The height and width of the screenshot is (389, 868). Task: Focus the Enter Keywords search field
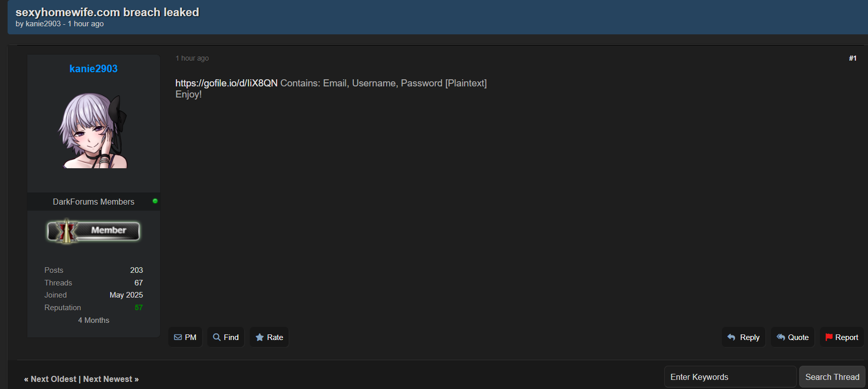(x=729, y=377)
